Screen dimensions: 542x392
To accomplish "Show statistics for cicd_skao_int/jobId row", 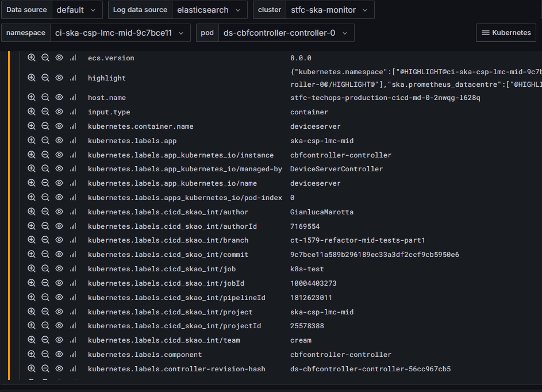I will tap(73, 283).
